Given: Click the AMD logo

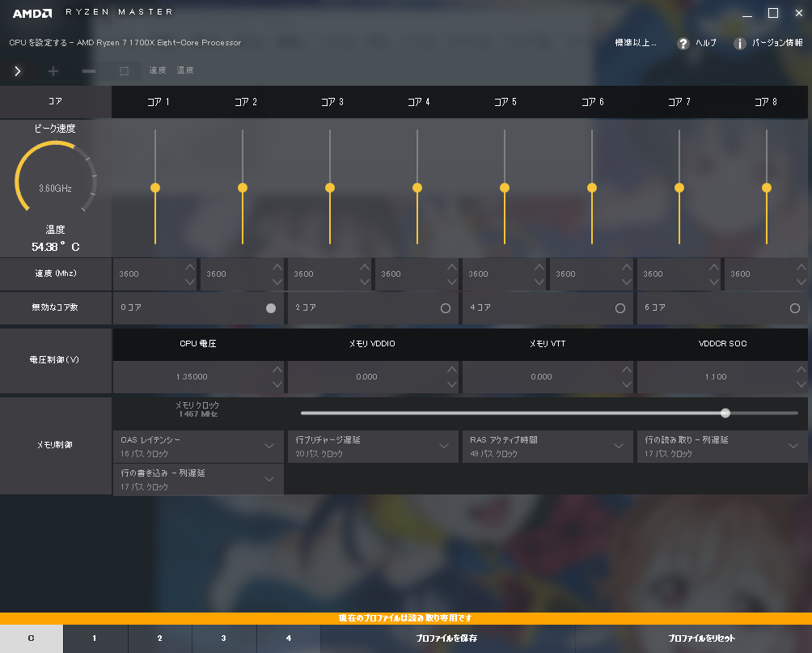Looking at the screenshot, I should point(32,14).
